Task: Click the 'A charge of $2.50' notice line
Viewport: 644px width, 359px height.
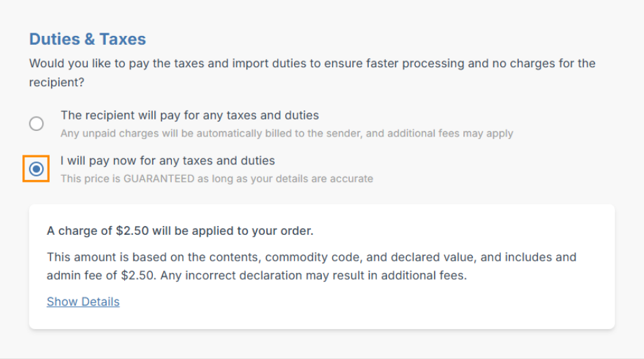Action: 180,231
